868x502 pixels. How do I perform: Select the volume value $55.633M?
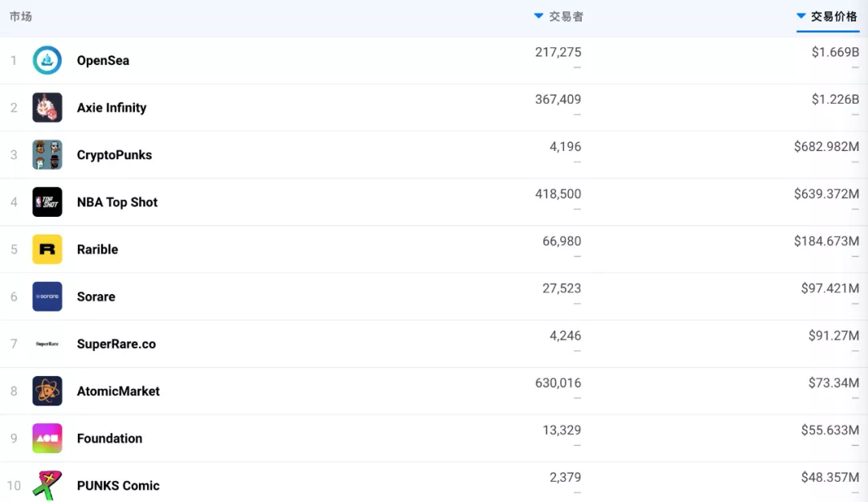(830, 430)
